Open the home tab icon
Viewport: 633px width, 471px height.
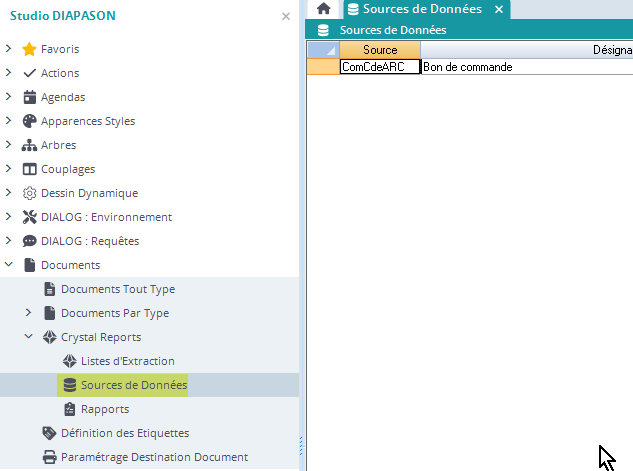click(323, 9)
